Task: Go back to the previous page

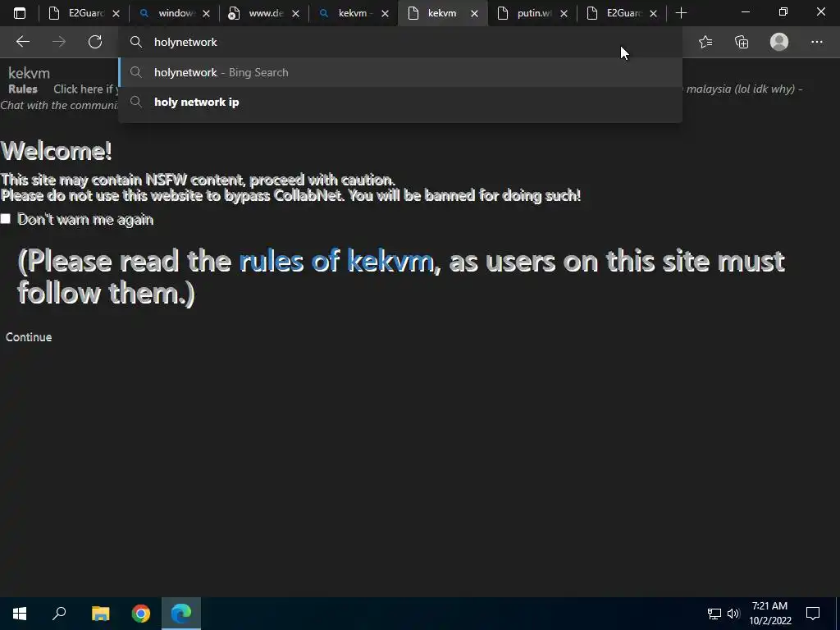Action: (22, 42)
